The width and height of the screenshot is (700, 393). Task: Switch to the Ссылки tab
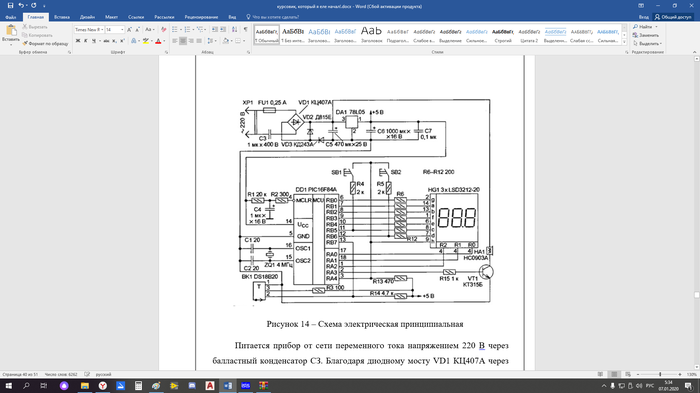(x=136, y=17)
